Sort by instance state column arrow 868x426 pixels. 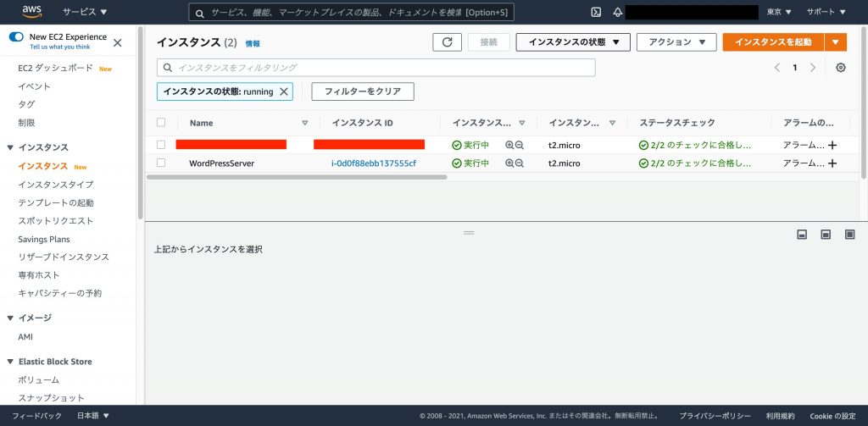521,123
